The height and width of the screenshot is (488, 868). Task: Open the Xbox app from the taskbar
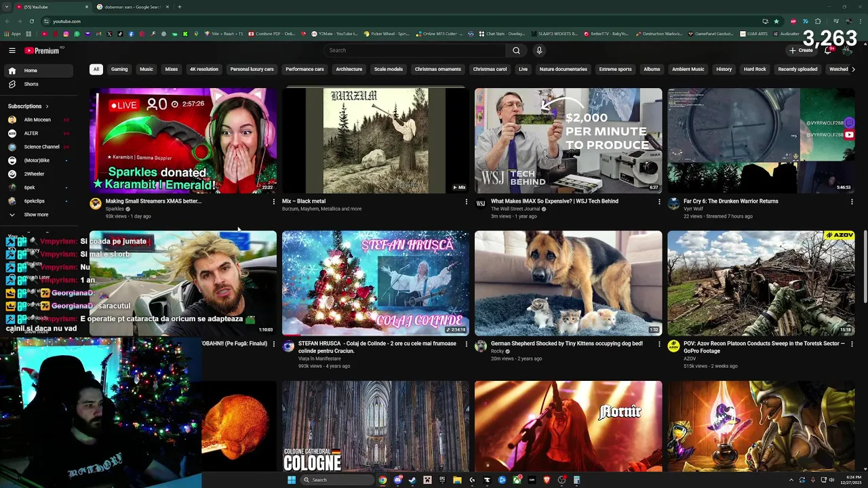tap(517, 480)
